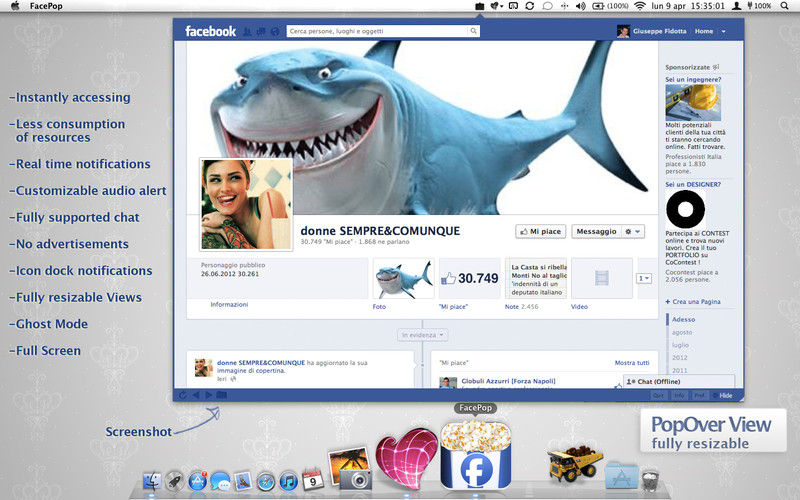Click the Quit button in the bottom bar
800x500 pixels.
pos(659,395)
